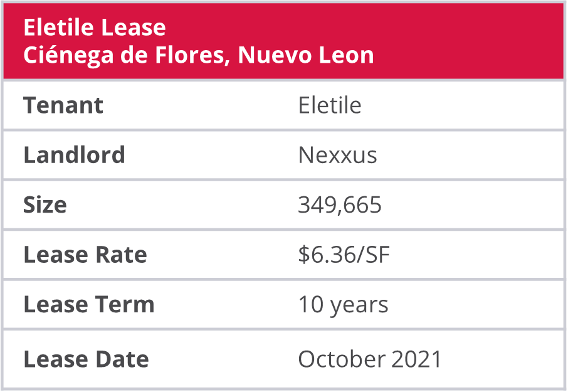
Task: Select the Nexxus landlord value
Action: (x=337, y=155)
